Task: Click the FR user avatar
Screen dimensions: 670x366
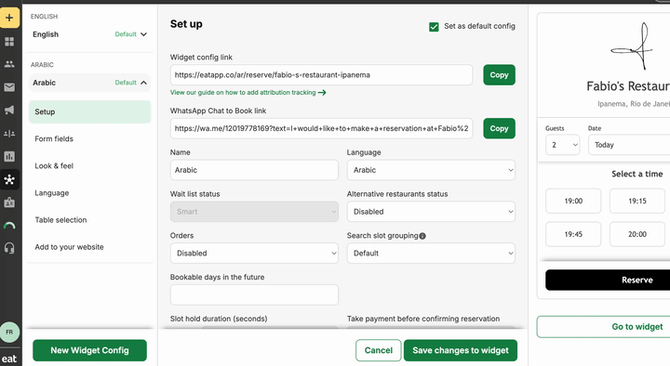Action: [x=9, y=332]
